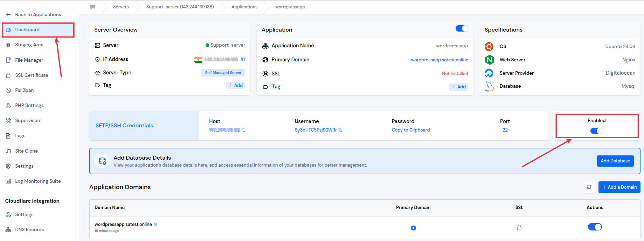
Task: Click the PHP Settings icon
Action: tap(8, 105)
